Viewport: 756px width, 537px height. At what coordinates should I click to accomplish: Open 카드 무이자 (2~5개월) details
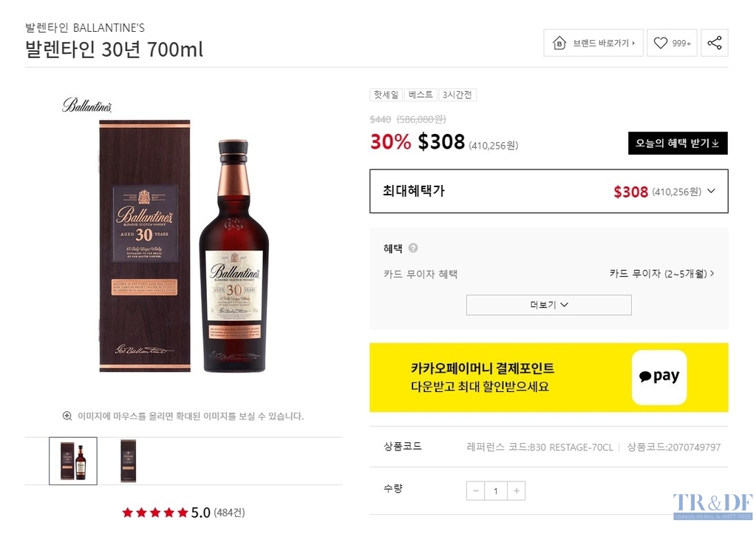661,274
